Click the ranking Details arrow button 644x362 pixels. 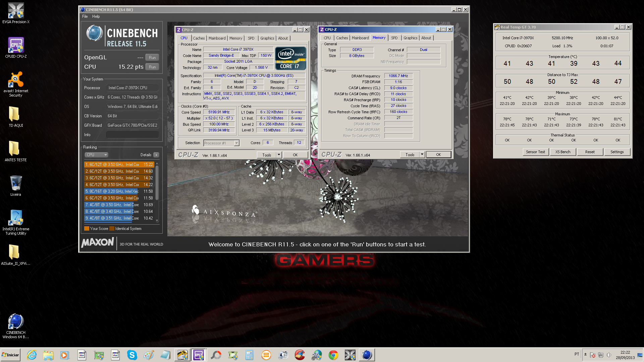click(x=156, y=155)
